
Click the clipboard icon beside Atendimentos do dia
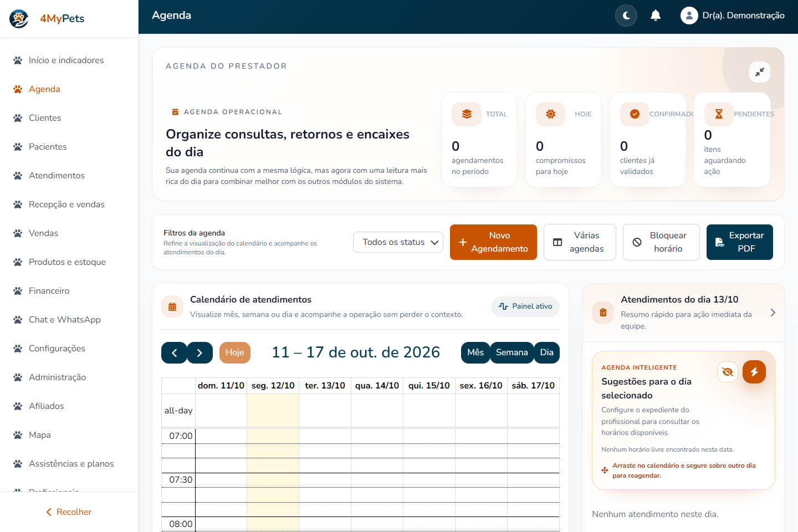pyautogui.click(x=603, y=313)
